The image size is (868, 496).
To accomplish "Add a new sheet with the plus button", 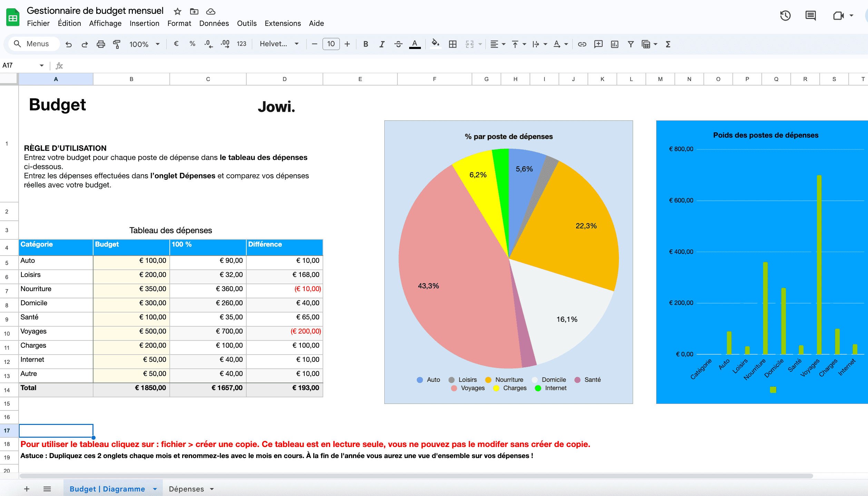I will pyautogui.click(x=27, y=489).
